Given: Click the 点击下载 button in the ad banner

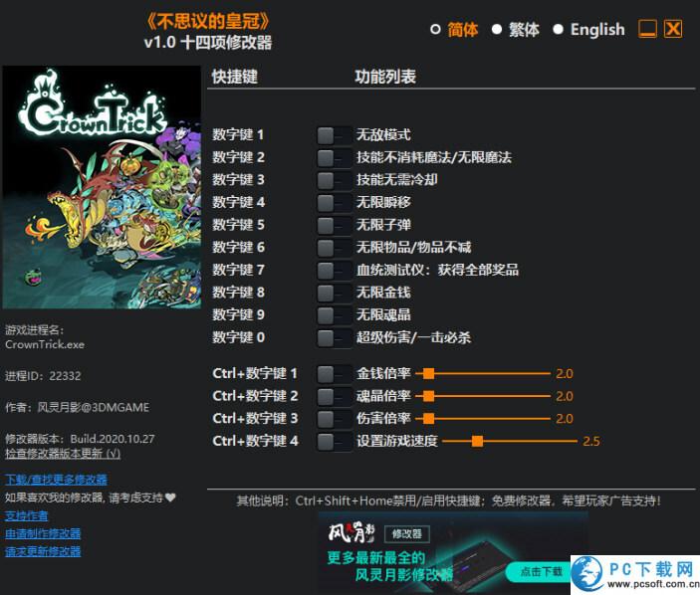Looking at the screenshot, I should [541, 571].
